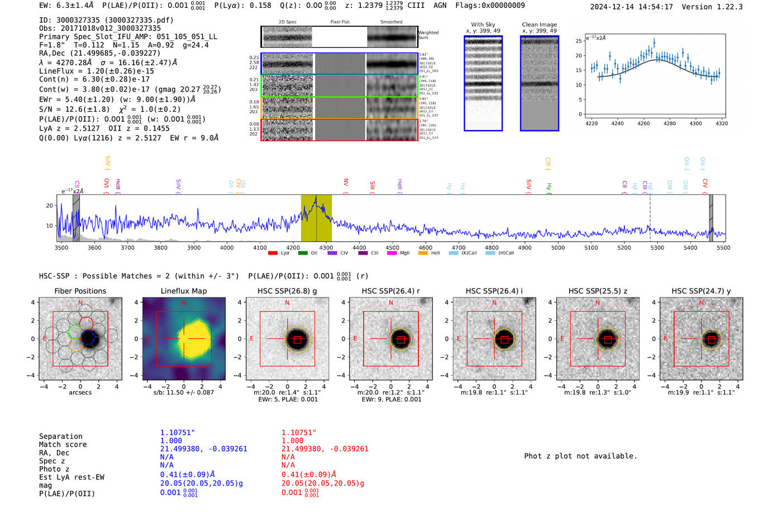The height and width of the screenshot is (532, 782).
Task: Open the HSC SSP(26.4) i cutout
Action: pyautogui.click(x=494, y=339)
